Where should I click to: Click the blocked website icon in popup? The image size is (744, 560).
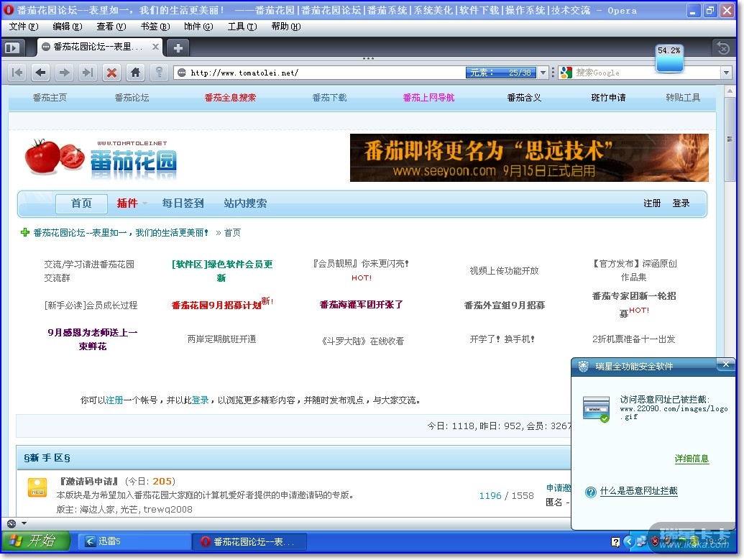pyautogui.click(x=596, y=408)
